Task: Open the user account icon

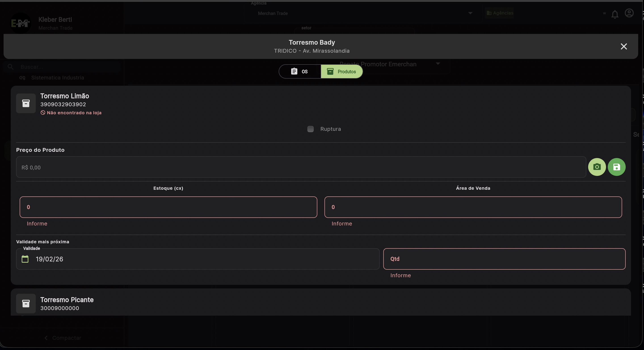Action: click(x=629, y=13)
